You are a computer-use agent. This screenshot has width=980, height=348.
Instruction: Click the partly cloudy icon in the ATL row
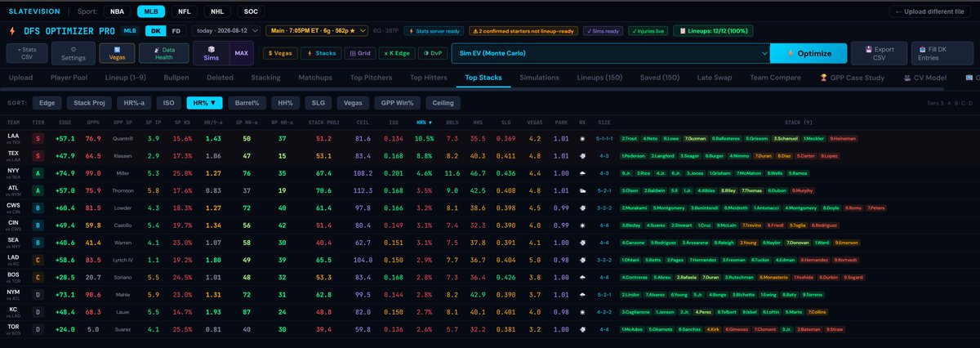582,191
